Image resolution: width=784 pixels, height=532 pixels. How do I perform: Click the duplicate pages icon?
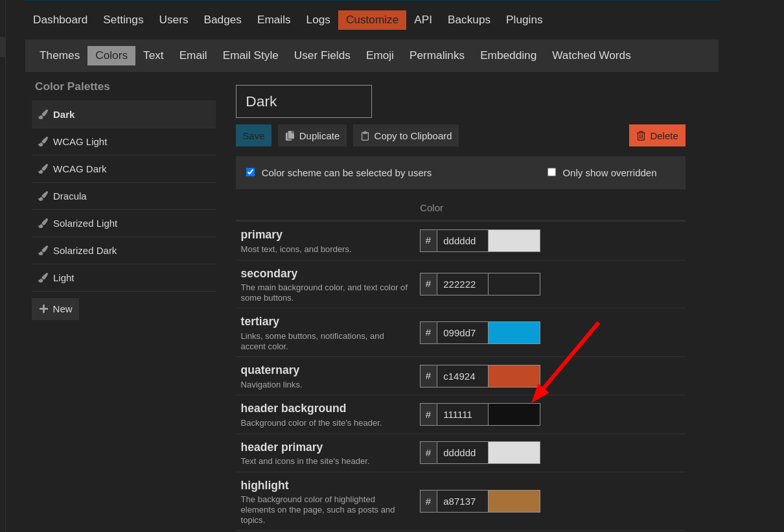[290, 135]
